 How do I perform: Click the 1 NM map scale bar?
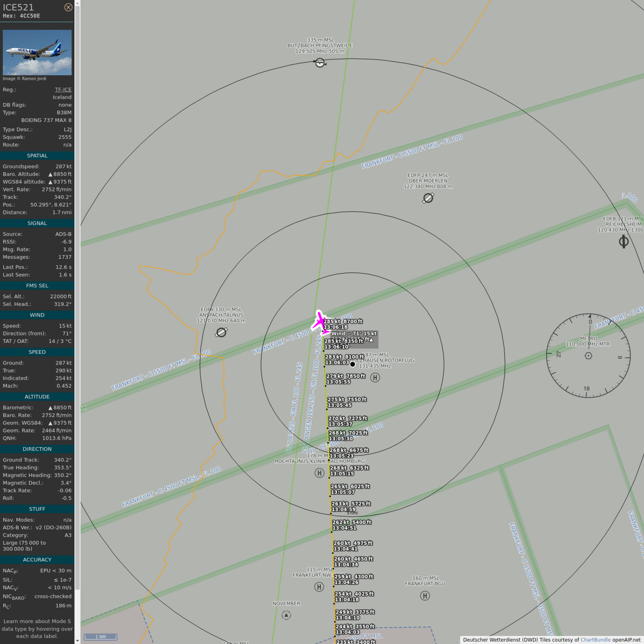pyautogui.click(x=101, y=636)
